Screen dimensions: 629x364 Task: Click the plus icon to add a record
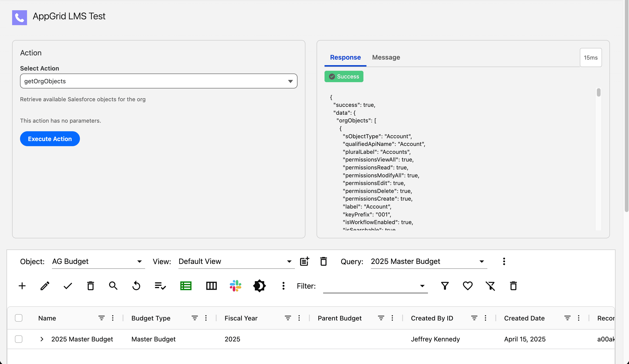tap(22, 286)
